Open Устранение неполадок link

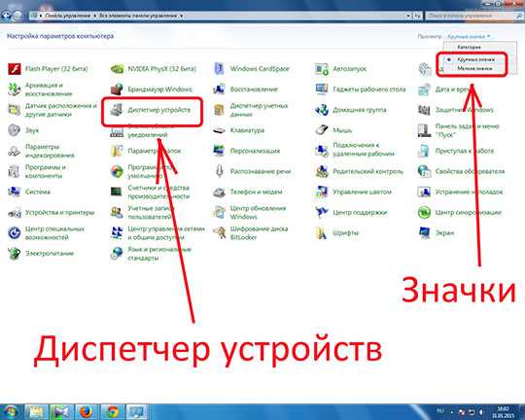[x=469, y=192]
